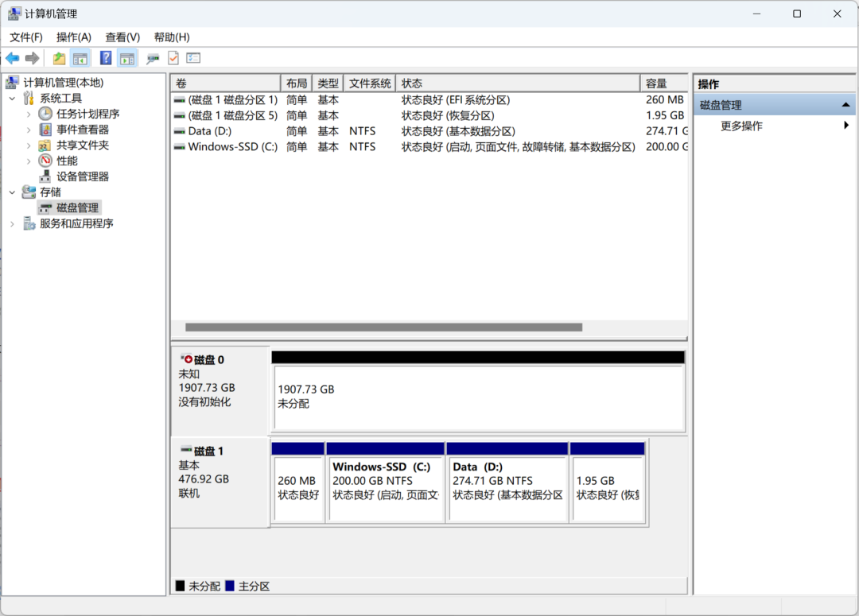Expand the 性能 node
Viewport: 859px width, 616px height.
pos(29,161)
